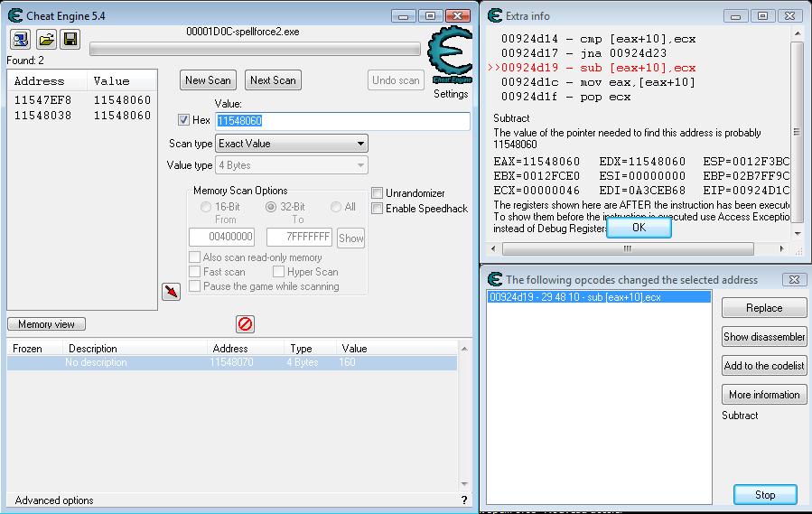This screenshot has width=812, height=514.
Task: Click the Type column header
Action: tap(310, 348)
